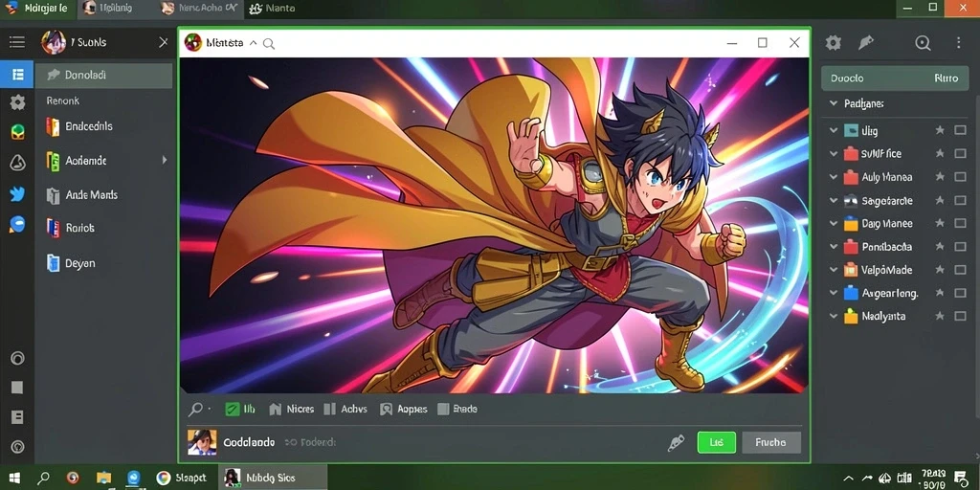Star the Auly Manea item
Viewport: 980px width, 490px height.
[x=940, y=177]
